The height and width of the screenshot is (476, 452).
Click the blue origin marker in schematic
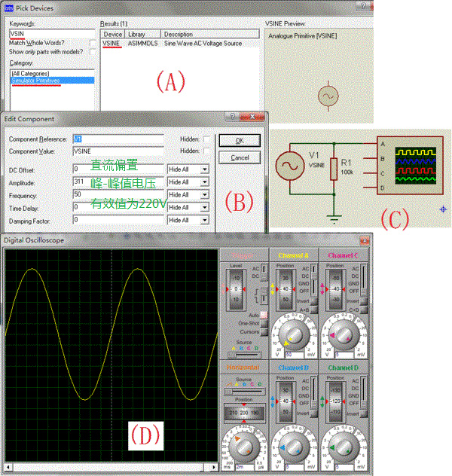(x=444, y=209)
